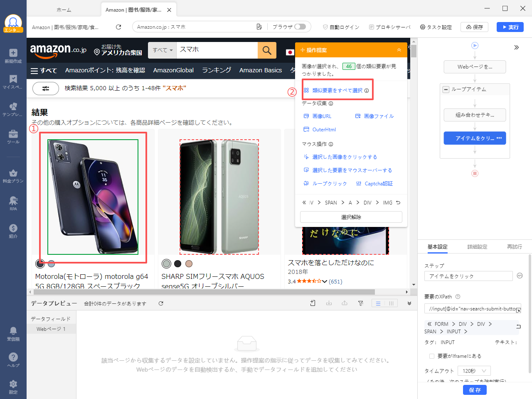
Task: Switch data preview to vertical column view
Action: (x=391, y=303)
